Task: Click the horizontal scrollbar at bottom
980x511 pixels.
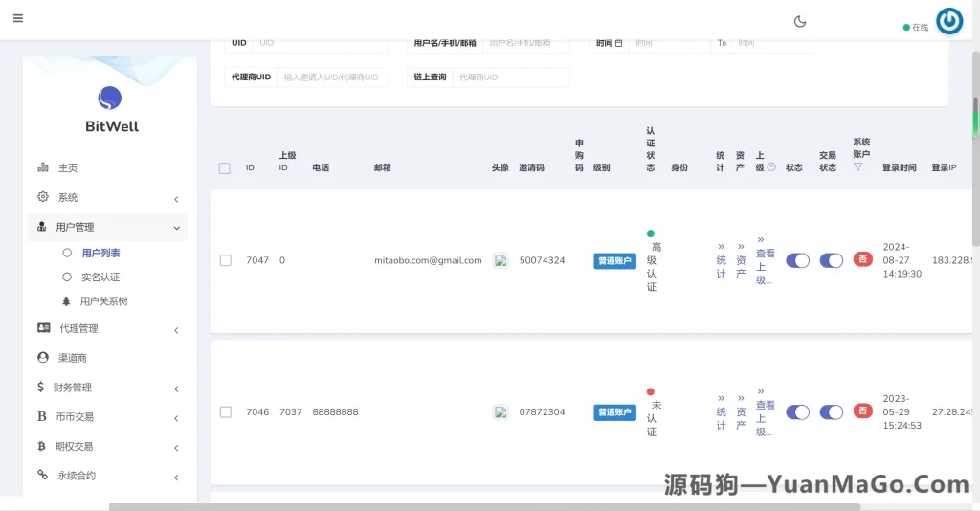Action: pyautogui.click(x=484, y=506)
